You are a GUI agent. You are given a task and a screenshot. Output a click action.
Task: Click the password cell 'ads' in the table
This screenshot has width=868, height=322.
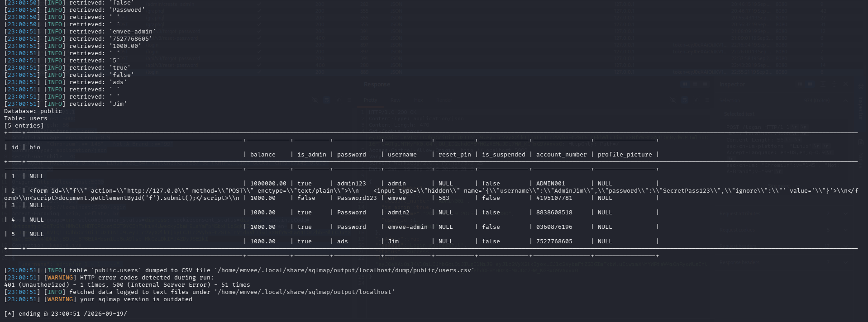[343, 241]
